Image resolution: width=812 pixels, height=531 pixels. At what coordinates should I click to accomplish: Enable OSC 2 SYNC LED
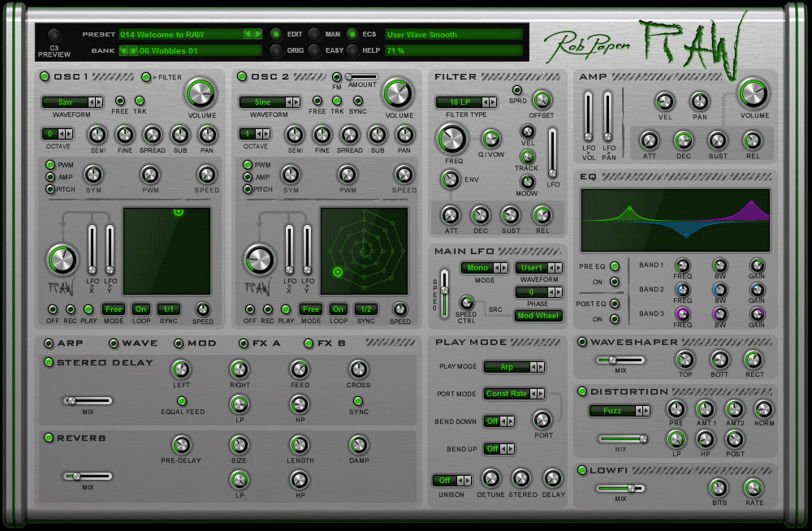coord(357,101)
